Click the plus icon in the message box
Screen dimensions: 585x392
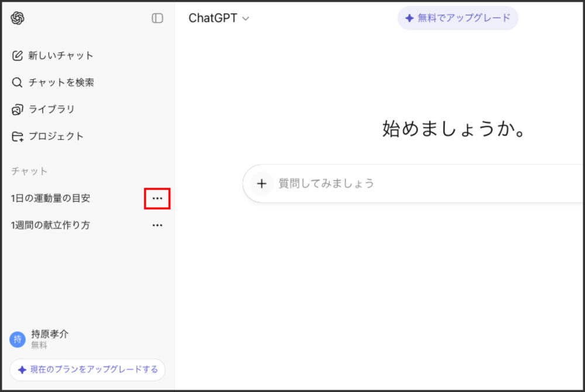click(x=261, y=183)
